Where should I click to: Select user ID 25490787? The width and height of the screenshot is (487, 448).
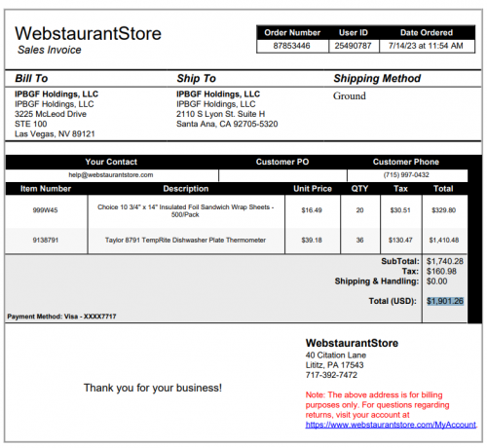tap(353, 46)
